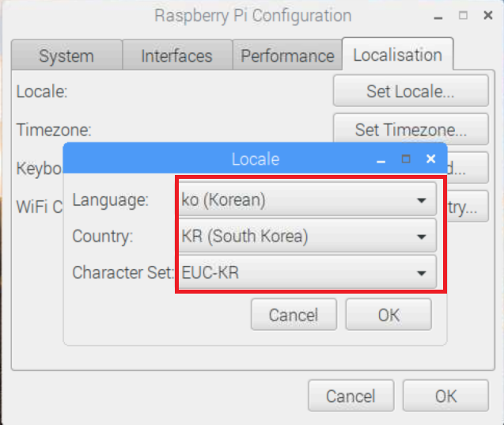The image size is (504, 425).
Task: Select the Performance tab
Action: tap(287, 55)
